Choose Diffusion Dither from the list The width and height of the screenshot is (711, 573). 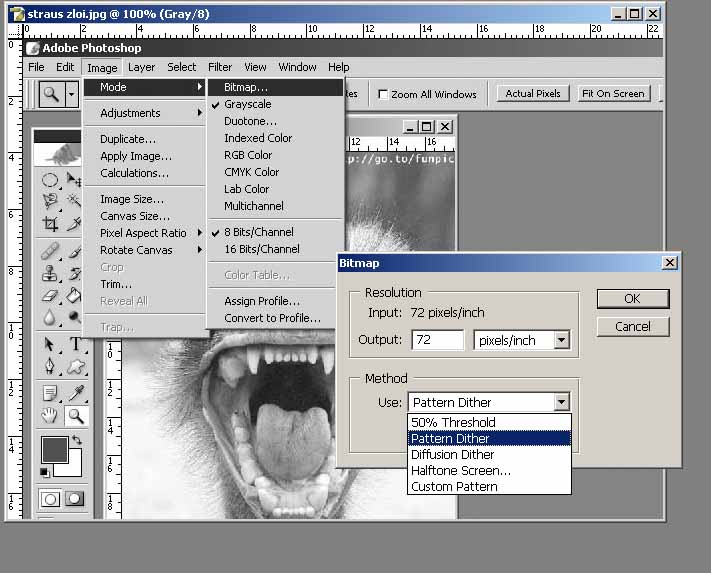point(489,455)
